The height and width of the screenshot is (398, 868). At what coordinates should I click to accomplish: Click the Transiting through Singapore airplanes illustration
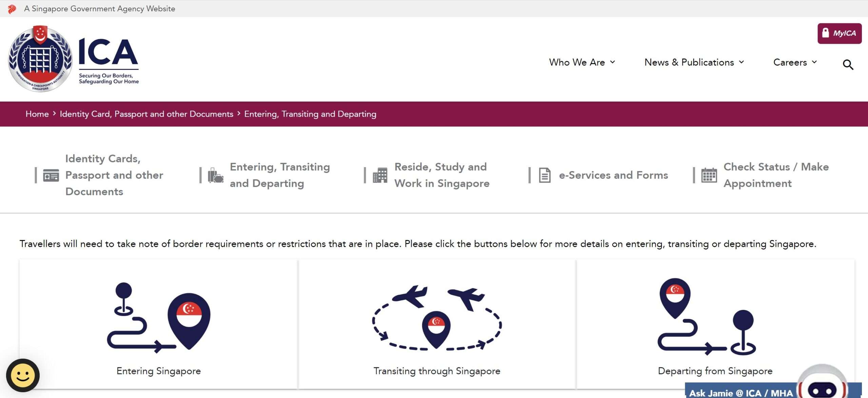(437, 318)
